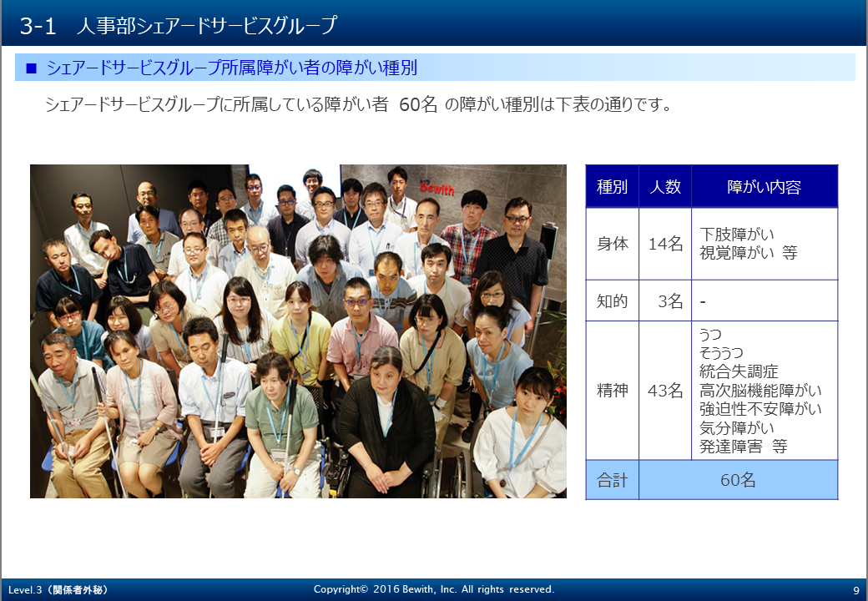Screen dimensions: 868x601
Task: Click the page number '9' in footer
Action: (856, 590)
